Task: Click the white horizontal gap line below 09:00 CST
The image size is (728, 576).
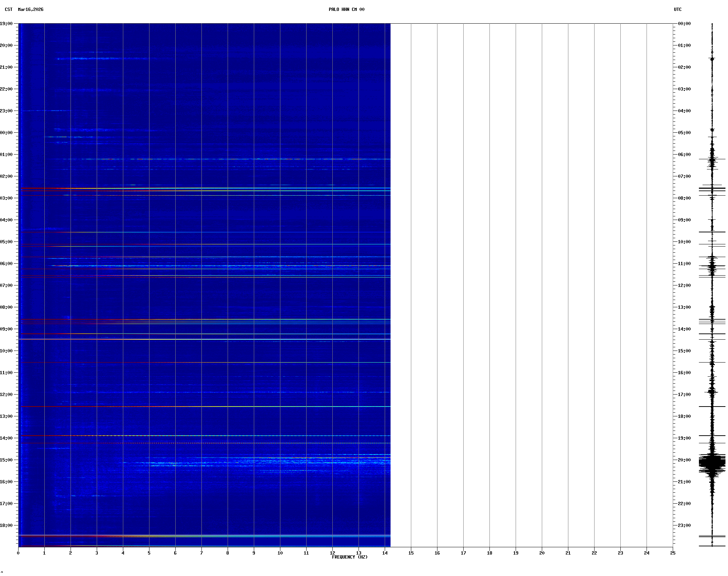Action: point(204,339)
